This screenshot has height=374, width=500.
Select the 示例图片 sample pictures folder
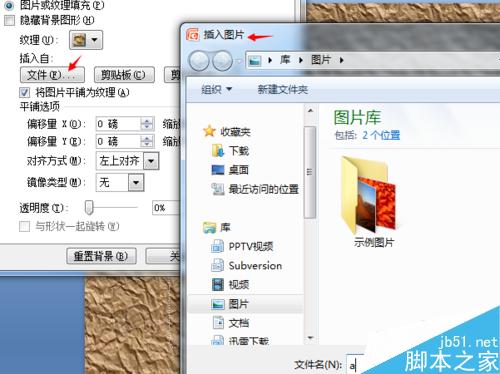pos(371,201)
